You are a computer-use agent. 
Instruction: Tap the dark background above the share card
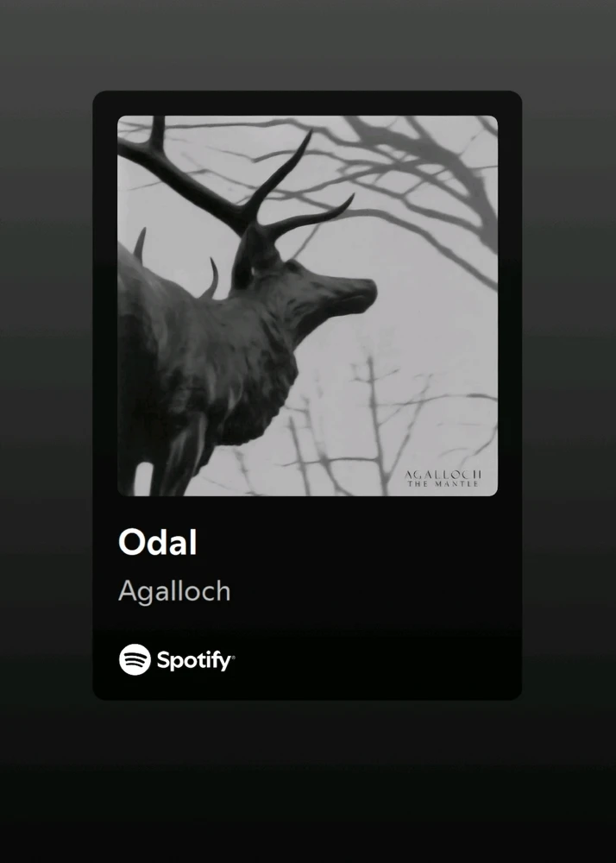coord(308,44)
